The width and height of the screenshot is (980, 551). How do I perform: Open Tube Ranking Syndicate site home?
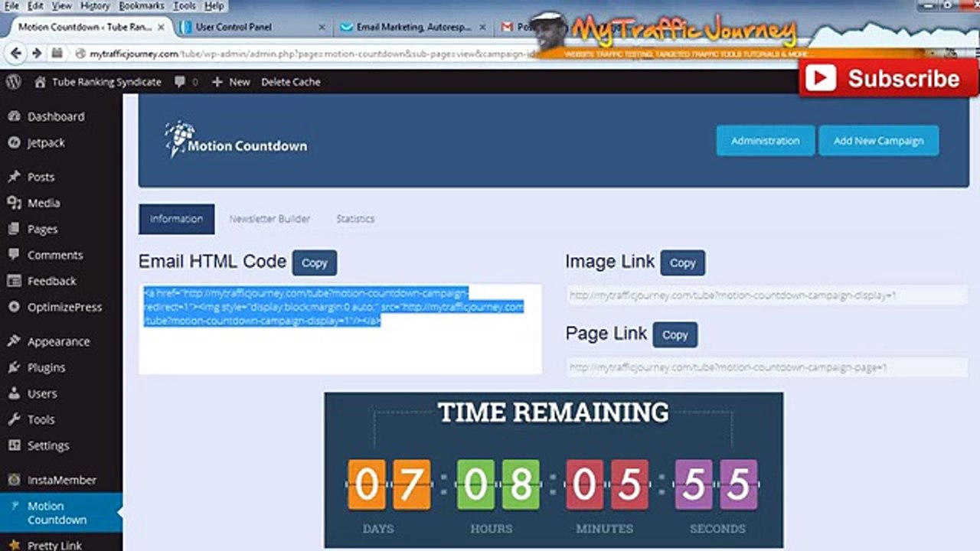[x=98, y=82]
